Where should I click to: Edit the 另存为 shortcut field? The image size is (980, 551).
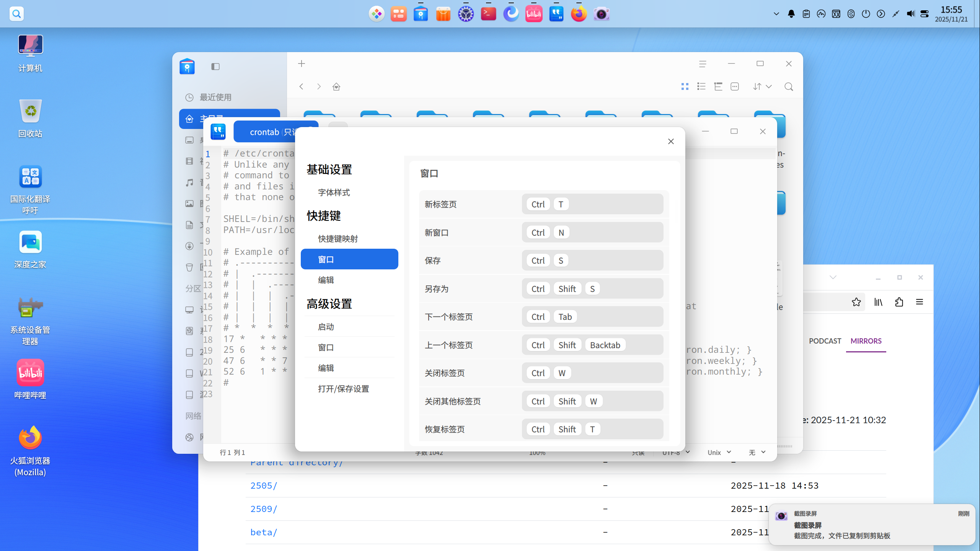592,289
